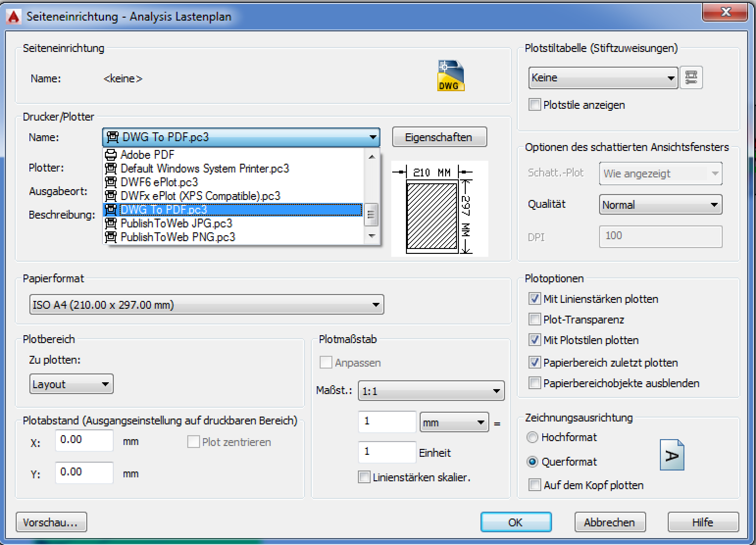Open the Qualität dropdown showing Normal

point(715,204)
